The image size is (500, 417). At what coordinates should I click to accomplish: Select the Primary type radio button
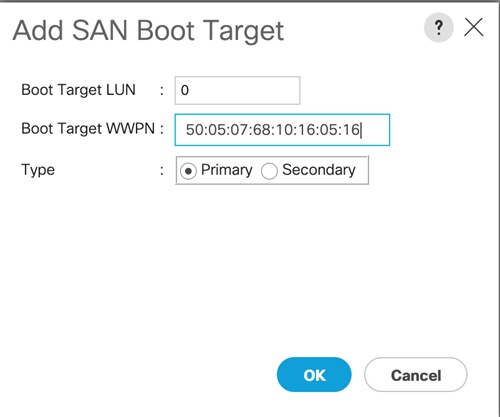(x=188, y=171)
